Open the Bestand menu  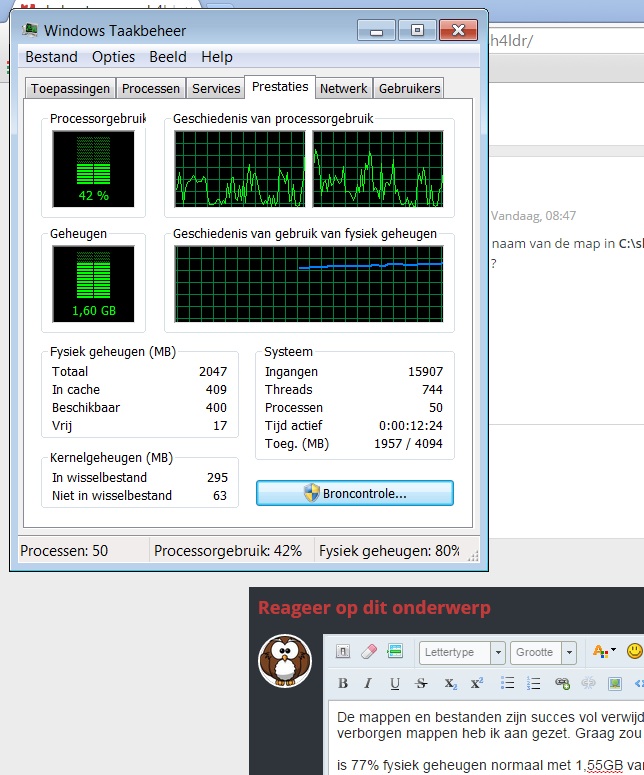(51, 57)
